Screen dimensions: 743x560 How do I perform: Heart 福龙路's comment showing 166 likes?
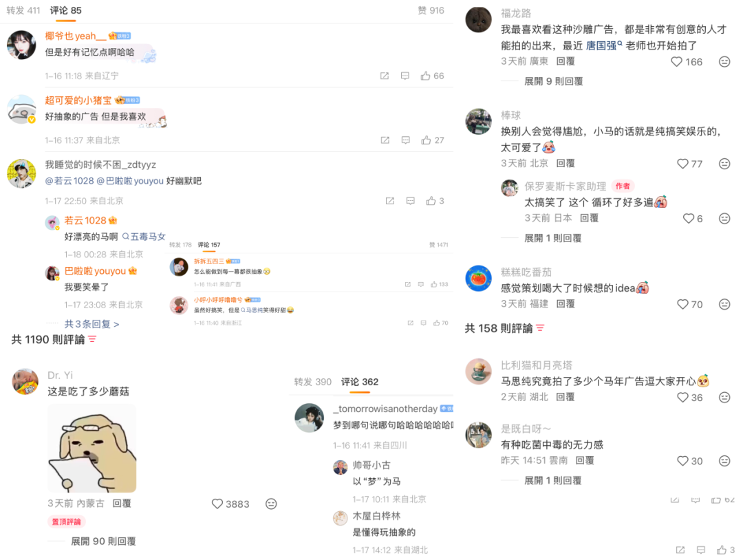point(677,62)
